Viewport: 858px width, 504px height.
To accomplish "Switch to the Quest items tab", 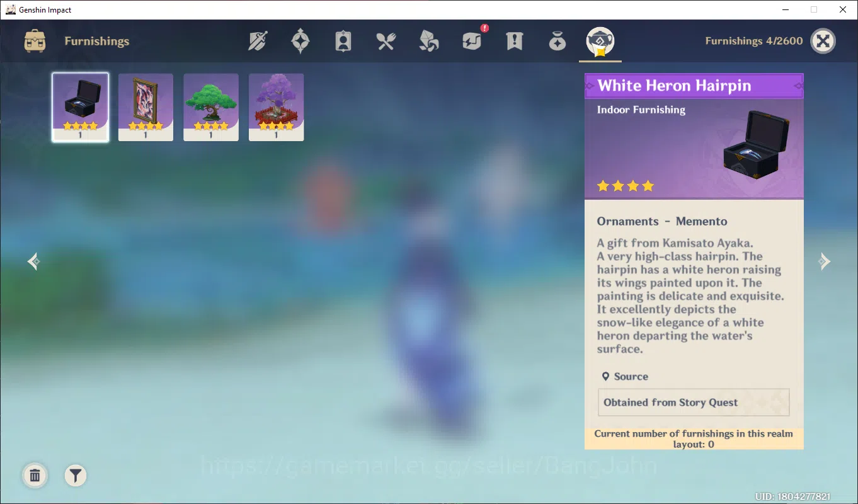I will (x=515, y=42).
